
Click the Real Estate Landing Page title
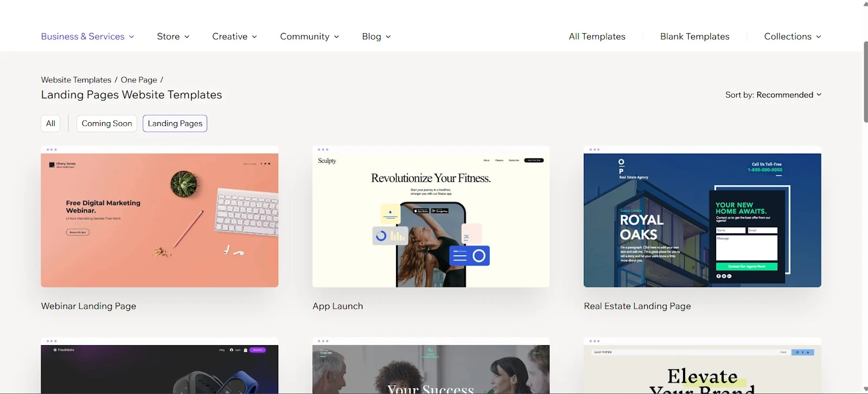(637, 306)
